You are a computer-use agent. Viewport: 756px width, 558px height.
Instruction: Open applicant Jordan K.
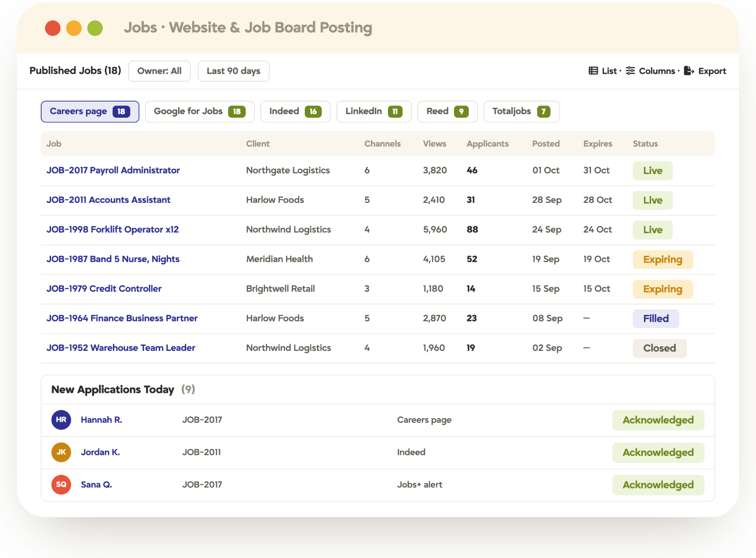point(100,452)
